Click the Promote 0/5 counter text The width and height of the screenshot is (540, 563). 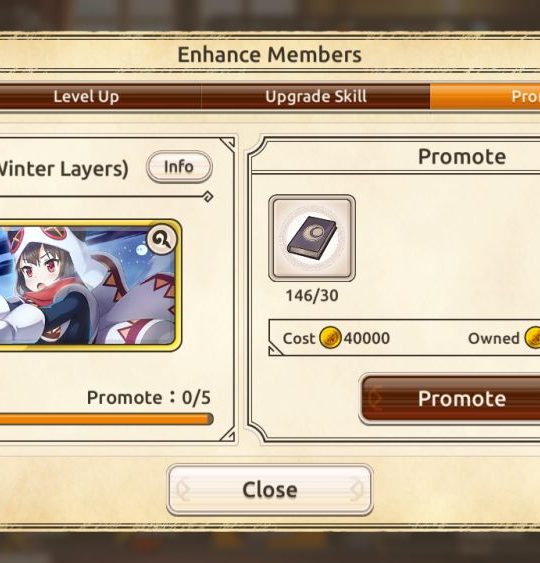click(149, 397)
